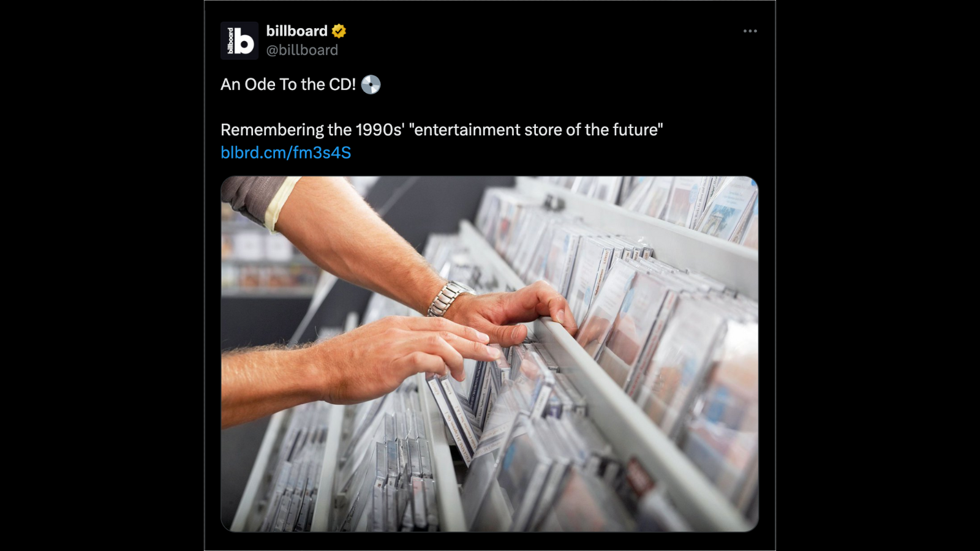Click the 'An Ode To the CD!' text

click(288, 84)
